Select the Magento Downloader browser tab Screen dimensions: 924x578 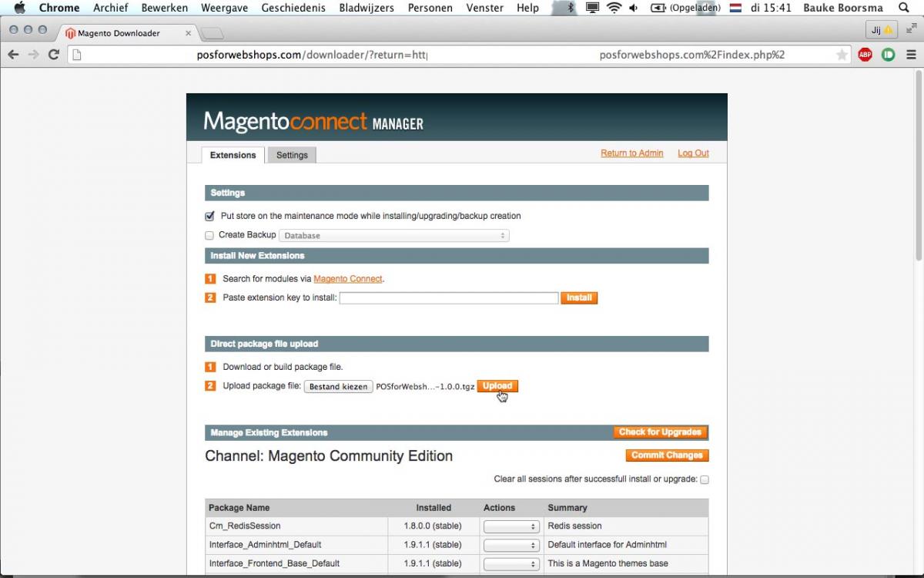[x=126, y=33]
